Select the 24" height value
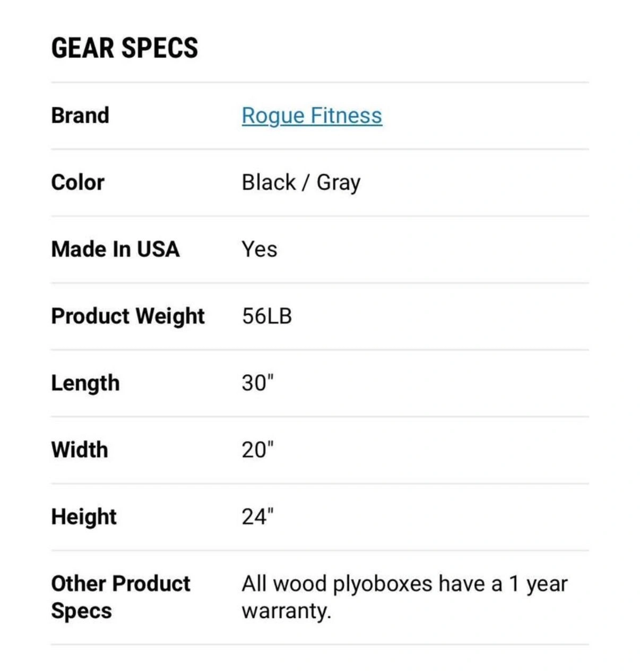This screenshot has height=672, width=640. pos(257,516)
